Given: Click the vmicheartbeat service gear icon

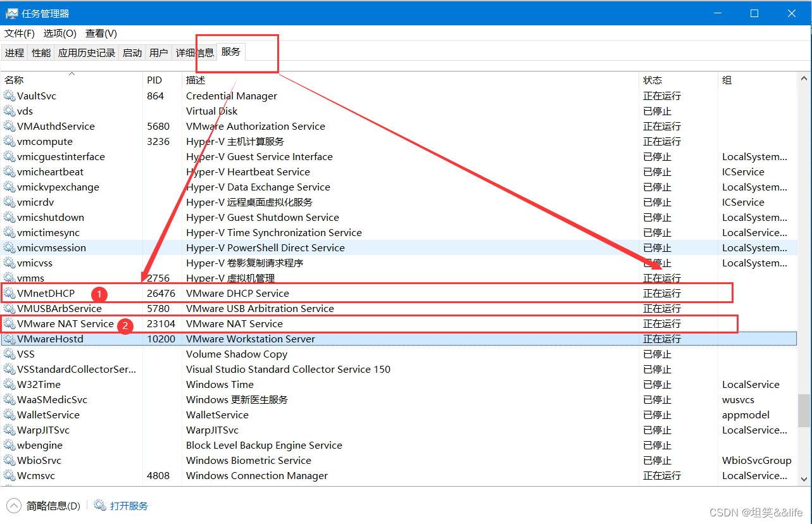Looking at the screenshot, I should (9, 172).
